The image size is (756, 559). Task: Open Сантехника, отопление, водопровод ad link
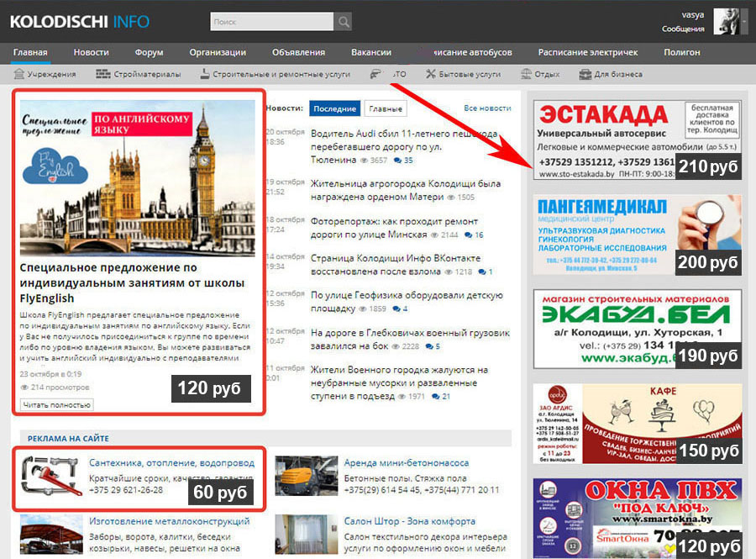pyautogui.click(x=171, y=462)
